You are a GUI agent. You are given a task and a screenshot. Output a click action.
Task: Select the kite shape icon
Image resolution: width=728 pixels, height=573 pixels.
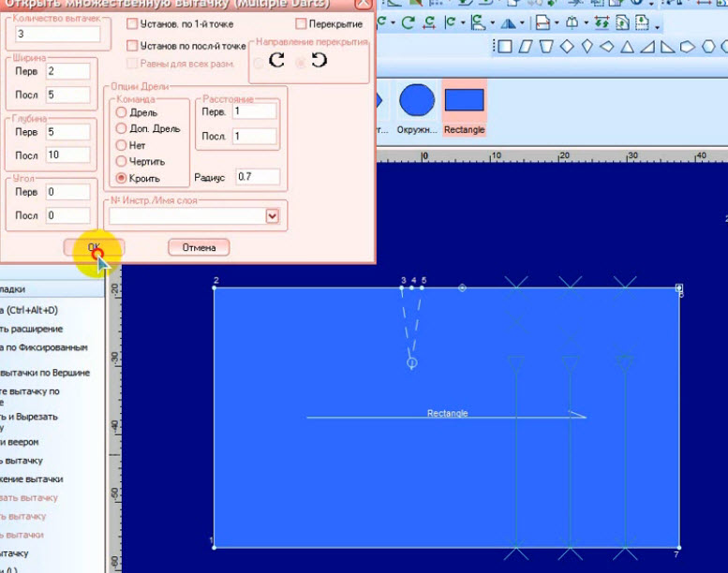587,47
